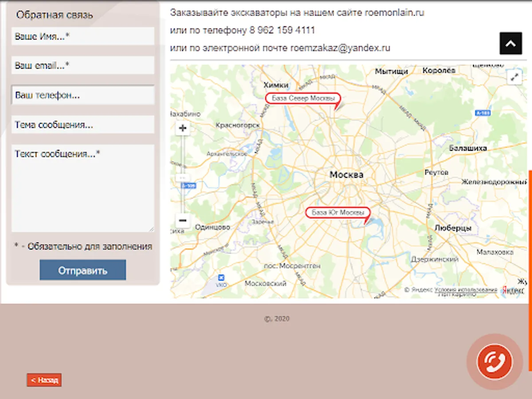Click the Ваше Имя input field
This screenshot has height=399, width=532.
point(83,36)
